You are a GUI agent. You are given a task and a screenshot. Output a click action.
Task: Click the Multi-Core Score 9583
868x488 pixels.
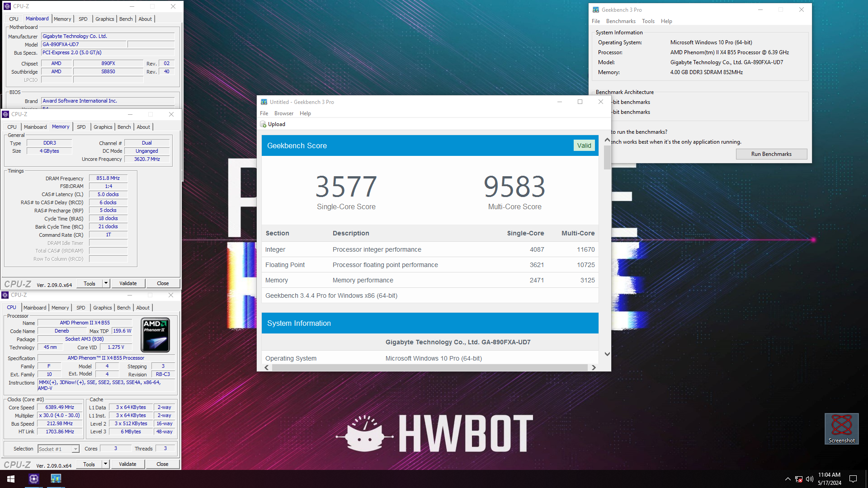514,187
